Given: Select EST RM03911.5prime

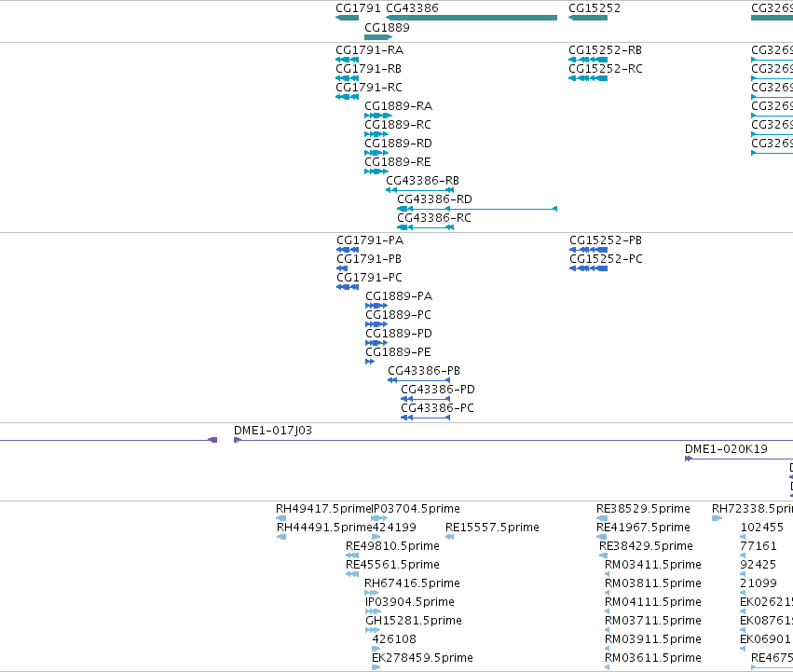Looking at the screenshot, I should [653, 639].
